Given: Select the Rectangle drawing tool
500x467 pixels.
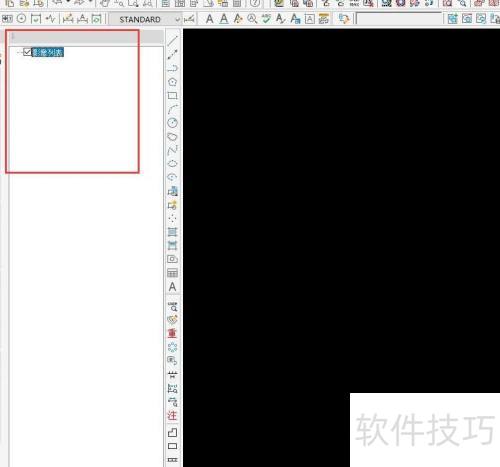Looking at the screenshot, I should click(x=172, y=96).
